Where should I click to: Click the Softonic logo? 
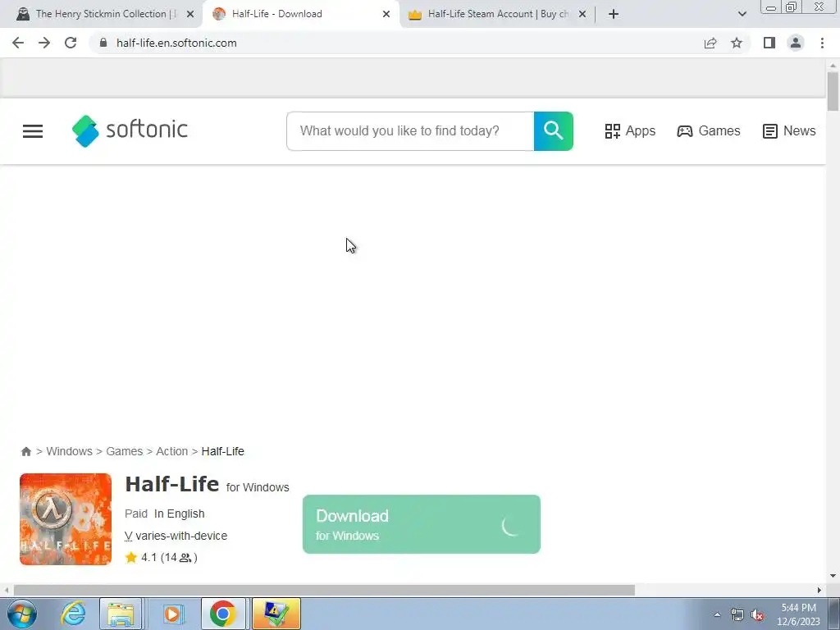130,130
